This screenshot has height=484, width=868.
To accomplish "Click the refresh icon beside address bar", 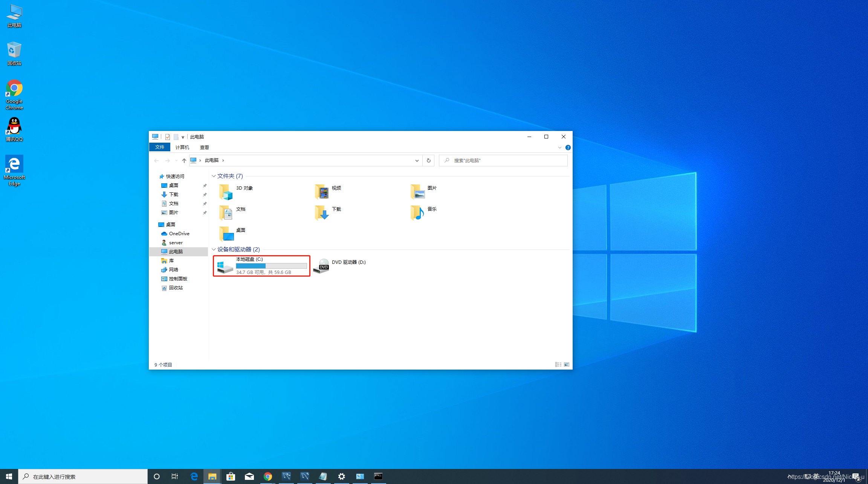I will (428, 160).
